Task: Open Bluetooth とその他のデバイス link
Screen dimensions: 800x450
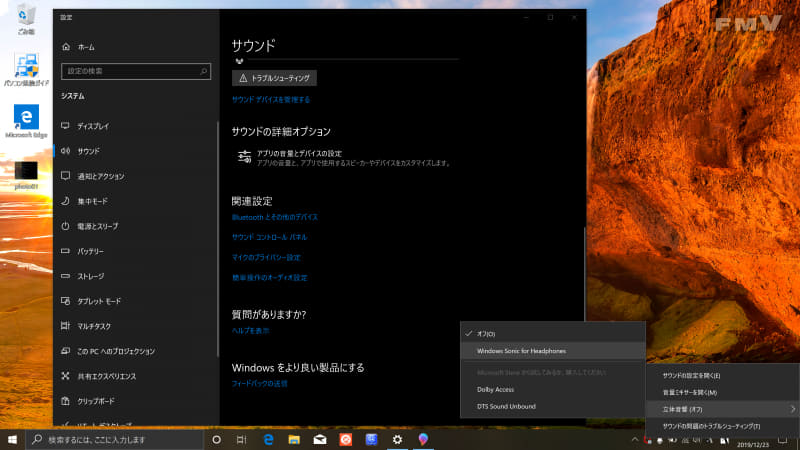Action: pyautogui.click(x=275, y=217)
